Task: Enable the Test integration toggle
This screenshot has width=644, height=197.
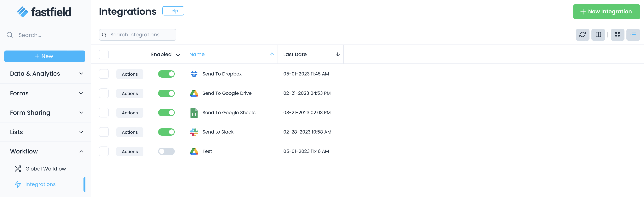Action: (x=166, y=151)
